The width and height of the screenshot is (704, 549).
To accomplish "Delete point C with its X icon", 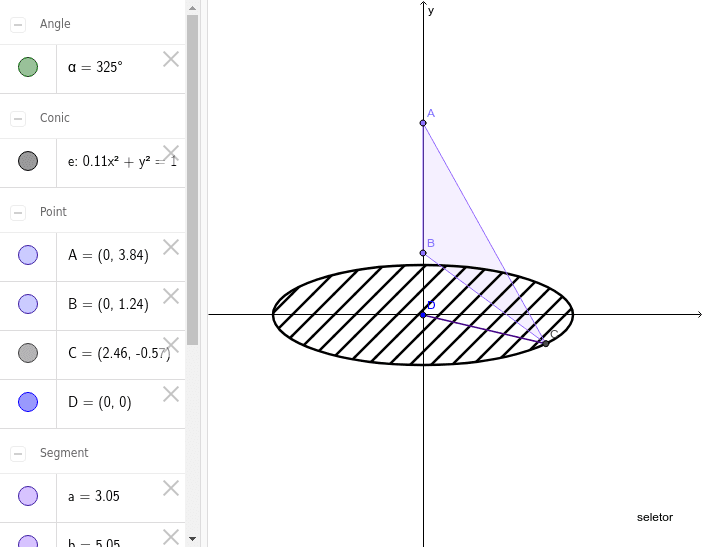I will [171, 345].
